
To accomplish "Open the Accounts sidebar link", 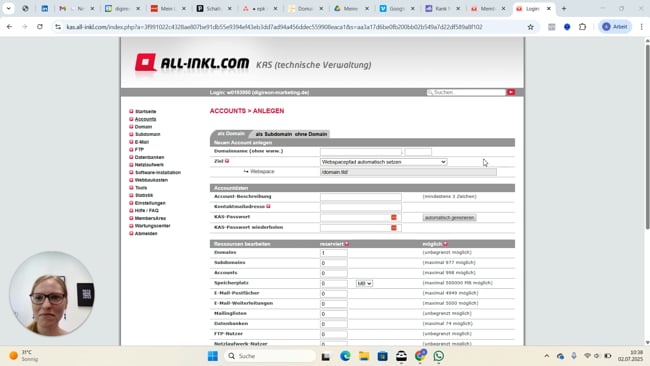I will coord(145,119).
